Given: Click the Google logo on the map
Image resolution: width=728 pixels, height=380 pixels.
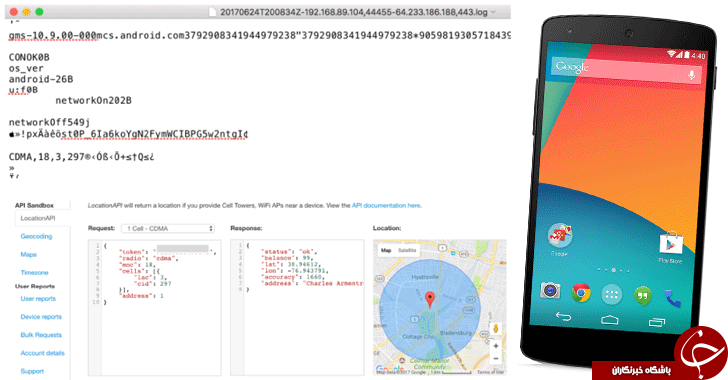Looking at the screenshot, I should coord(389,369).
